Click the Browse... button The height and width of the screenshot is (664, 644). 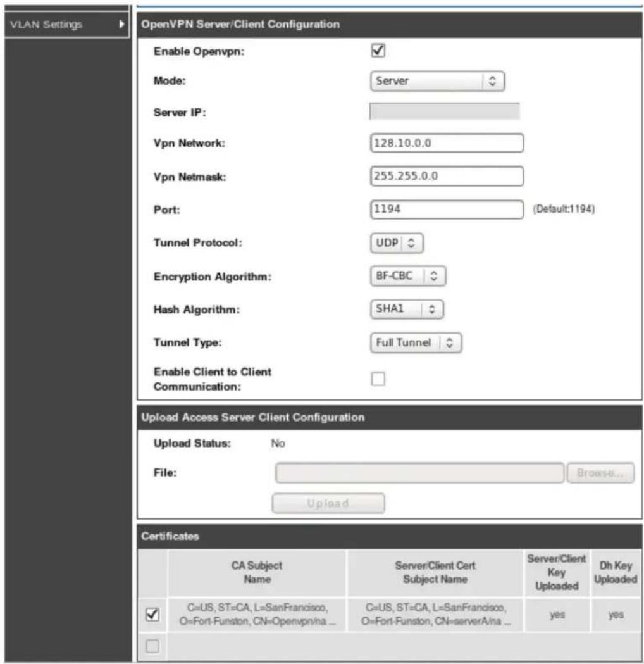click(x=600, y=473)
